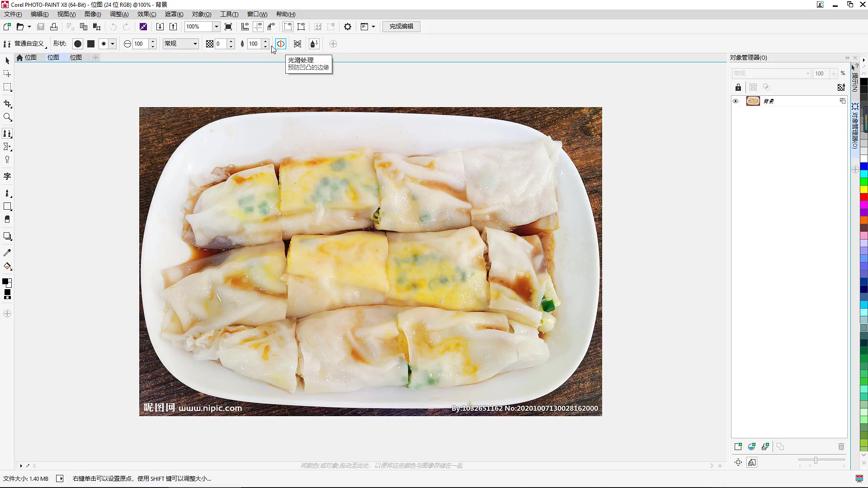Screen dimensions: 868x488
Task: Select the Eraser tool
Action: 7,220
